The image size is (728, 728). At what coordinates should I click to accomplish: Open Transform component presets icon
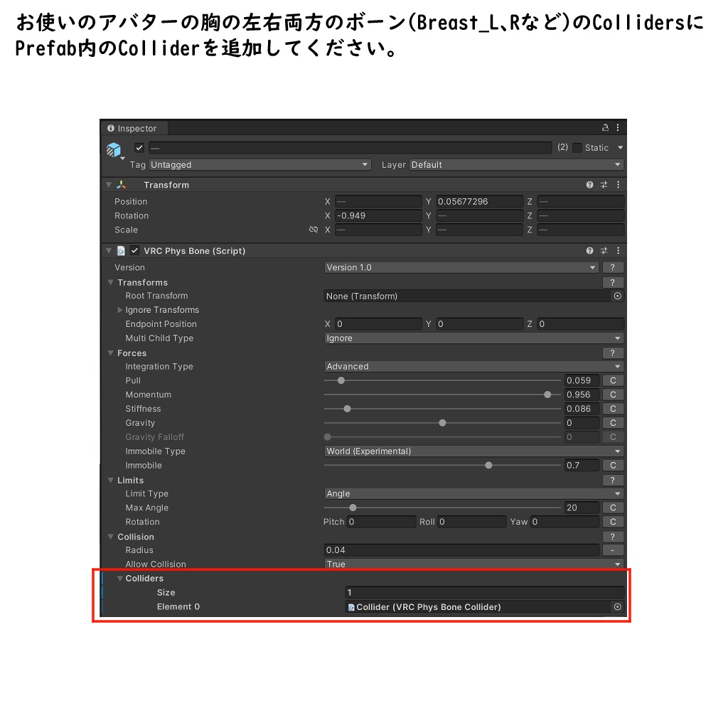coord(604,185)
